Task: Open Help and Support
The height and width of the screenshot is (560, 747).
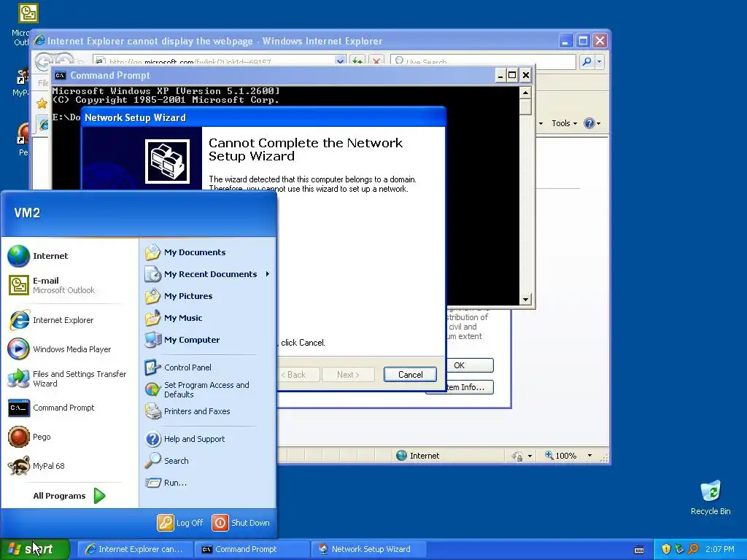Action: [185, 439]
